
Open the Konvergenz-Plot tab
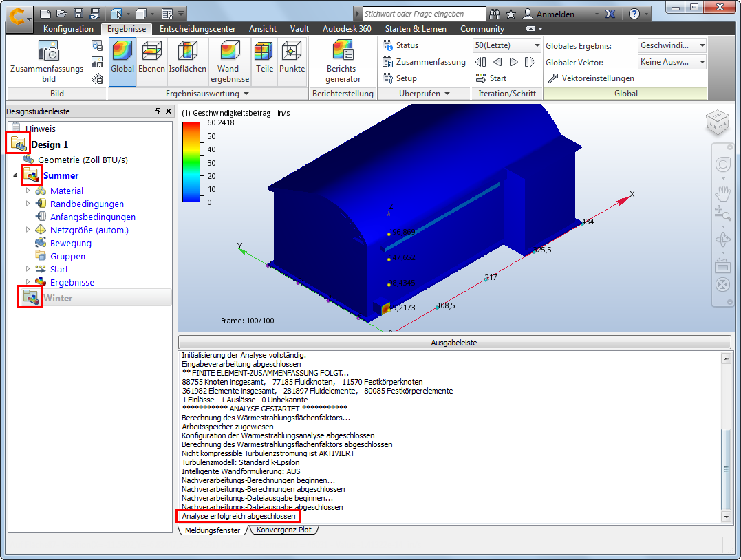pyautogui.click(x=284, y=530)
